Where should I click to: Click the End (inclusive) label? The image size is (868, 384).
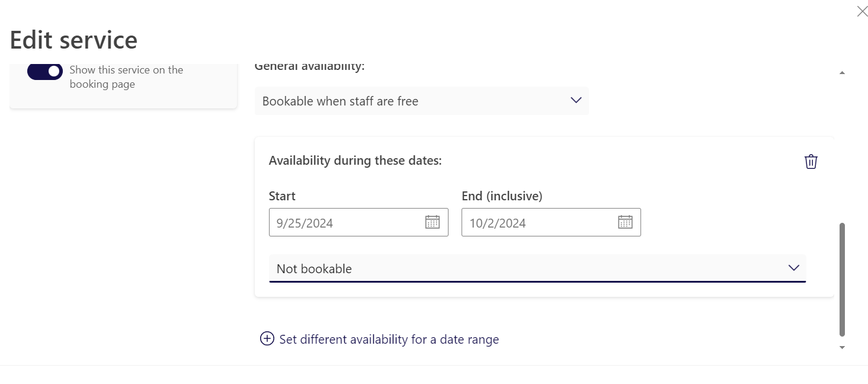click(x=502, y=196)
